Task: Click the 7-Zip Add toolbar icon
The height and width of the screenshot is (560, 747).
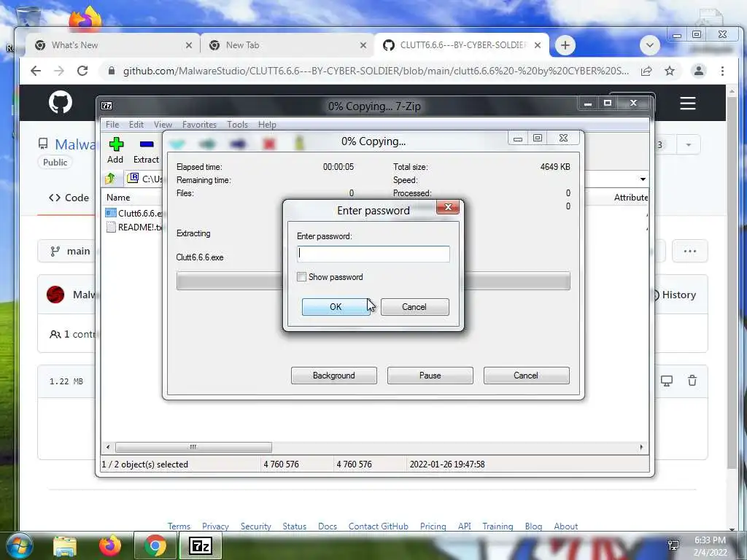Action: (116, 144)
